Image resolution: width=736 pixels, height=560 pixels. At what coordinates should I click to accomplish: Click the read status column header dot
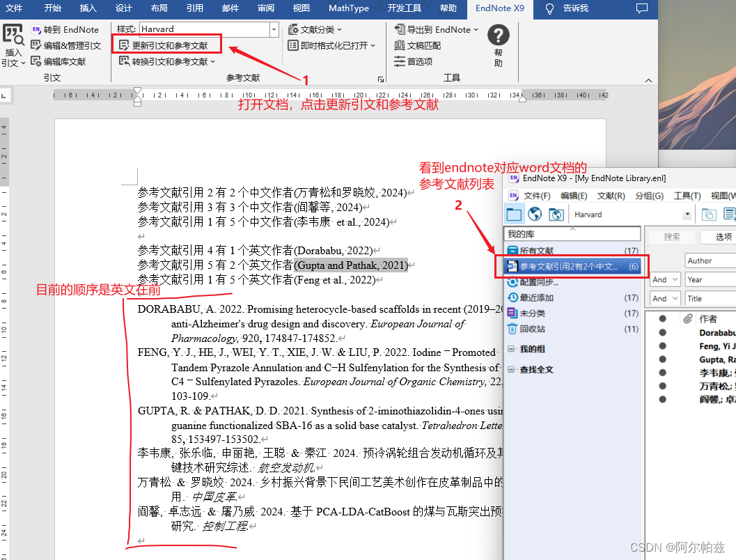(662, 318)
